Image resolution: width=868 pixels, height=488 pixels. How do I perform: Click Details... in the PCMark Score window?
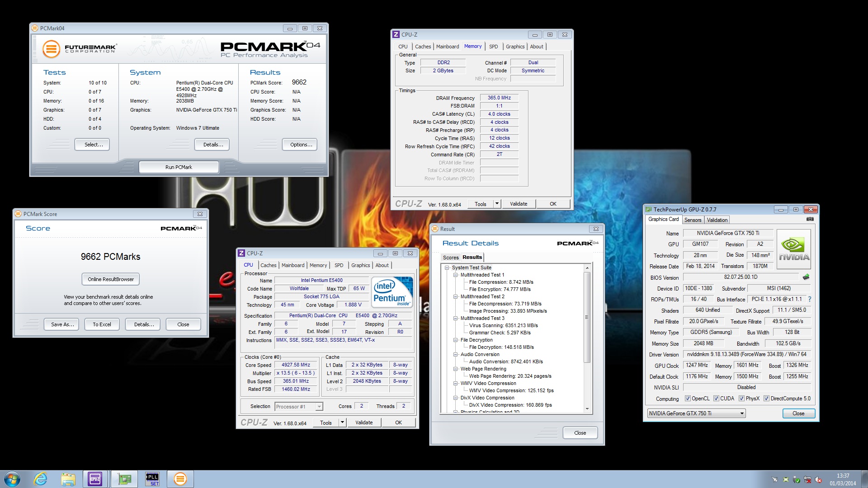(x=144, y=324)
